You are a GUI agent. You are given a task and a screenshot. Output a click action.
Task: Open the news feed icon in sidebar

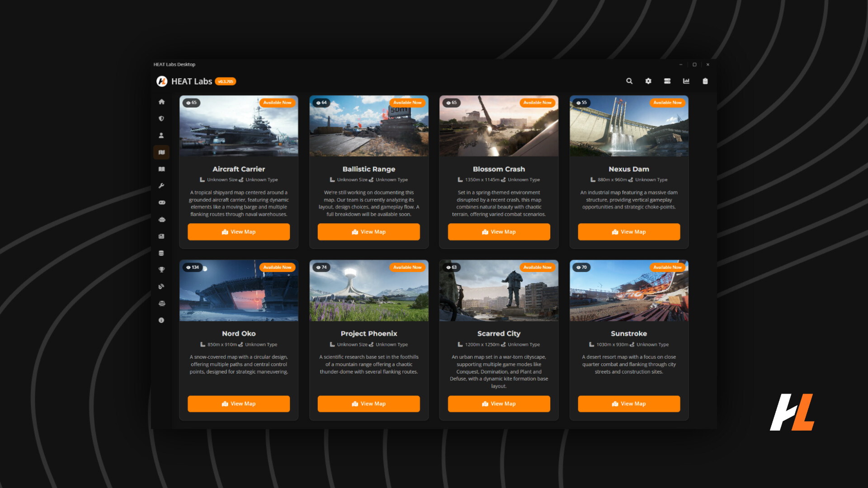coord(161,236)
